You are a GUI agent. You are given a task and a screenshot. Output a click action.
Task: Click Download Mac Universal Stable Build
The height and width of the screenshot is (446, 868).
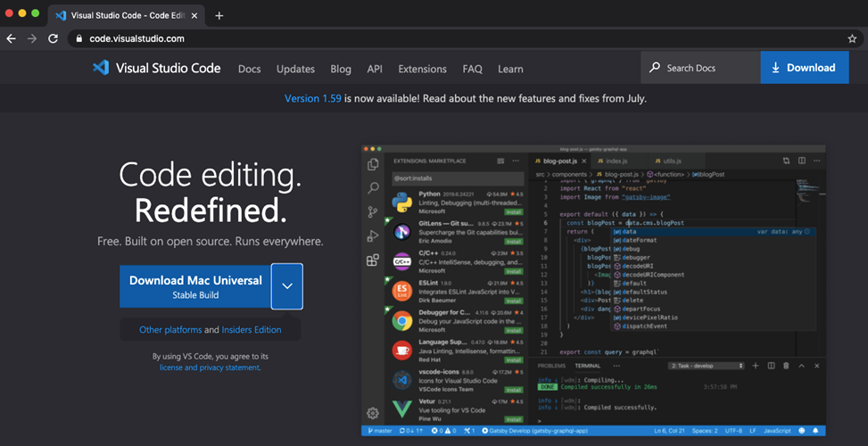coord(195,286)
